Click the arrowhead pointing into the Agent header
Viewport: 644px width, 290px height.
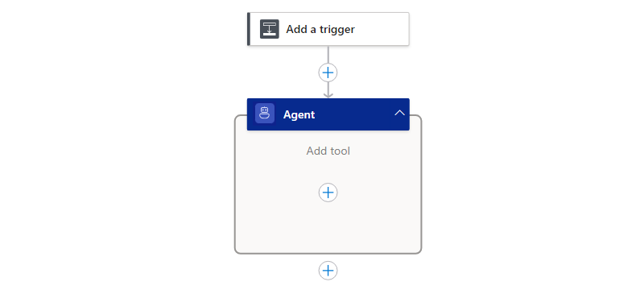tap(328, 95)
